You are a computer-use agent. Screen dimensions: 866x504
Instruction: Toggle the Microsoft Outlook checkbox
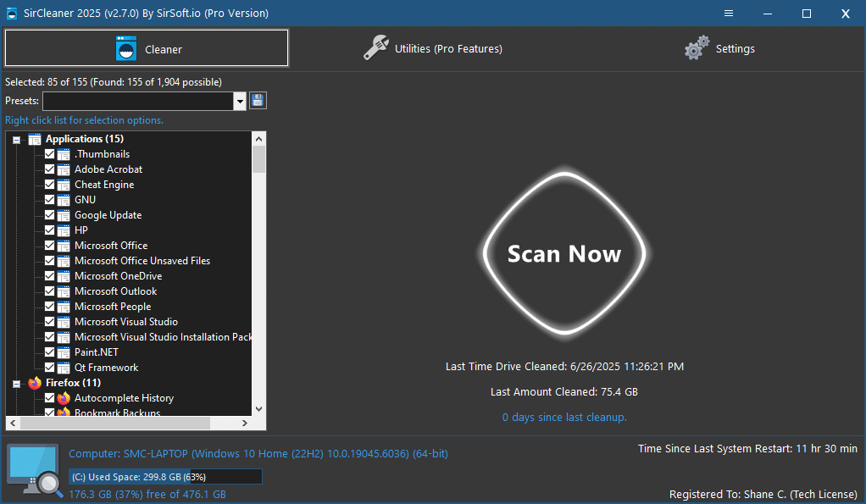tap(50, 291)
